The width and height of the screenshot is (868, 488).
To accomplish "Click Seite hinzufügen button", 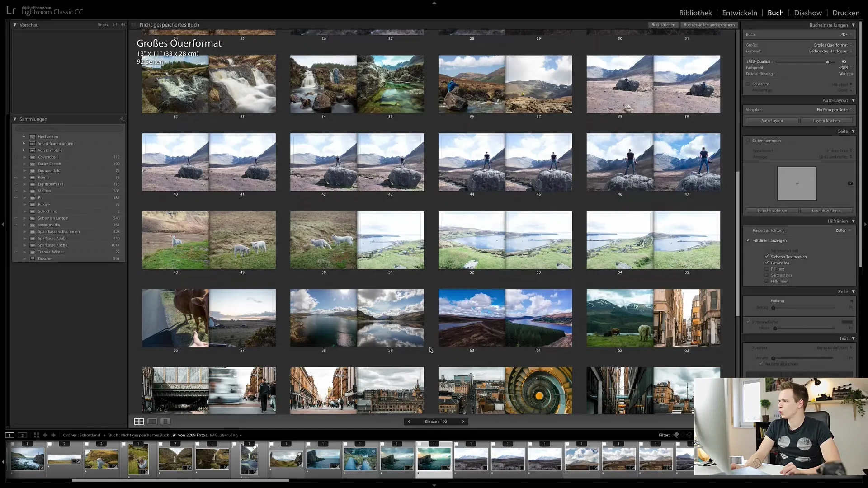I will (x=772, y=211).
